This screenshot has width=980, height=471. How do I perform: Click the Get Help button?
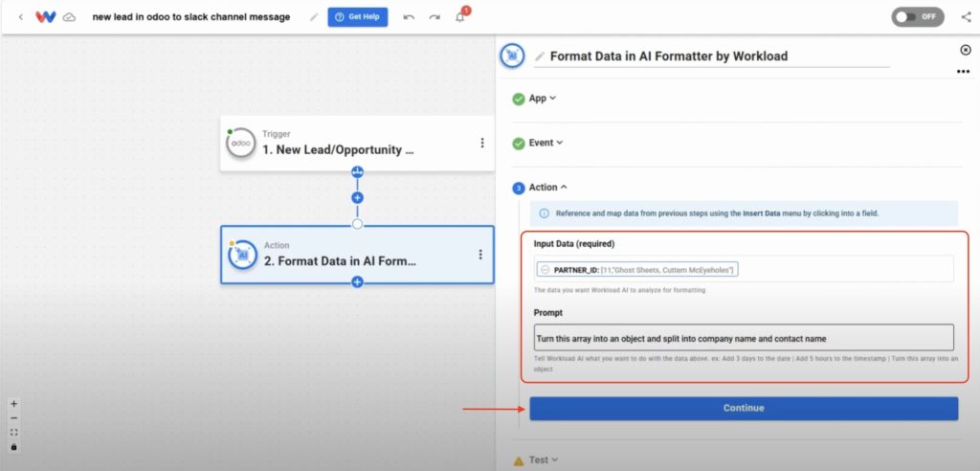click(358, 17)
